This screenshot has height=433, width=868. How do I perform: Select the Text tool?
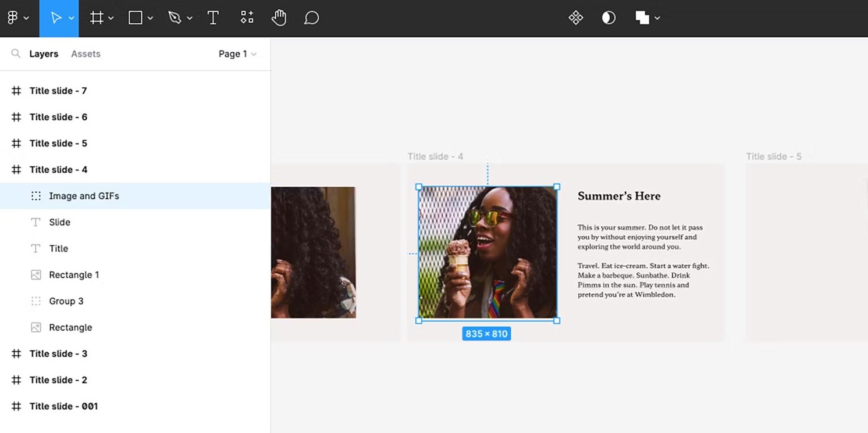click(x=213, y=18)
